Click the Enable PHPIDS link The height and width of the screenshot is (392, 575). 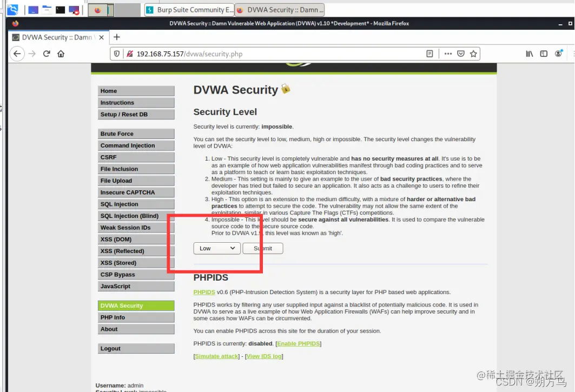pyautogui.click(x=299, y=343)
